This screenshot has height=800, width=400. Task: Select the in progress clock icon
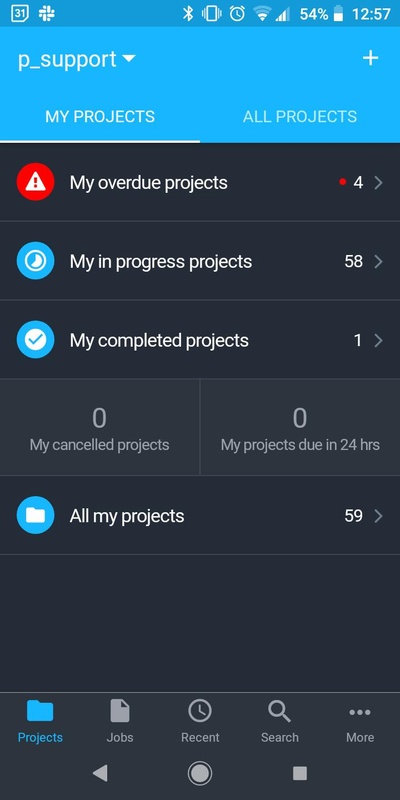[35, 261]
